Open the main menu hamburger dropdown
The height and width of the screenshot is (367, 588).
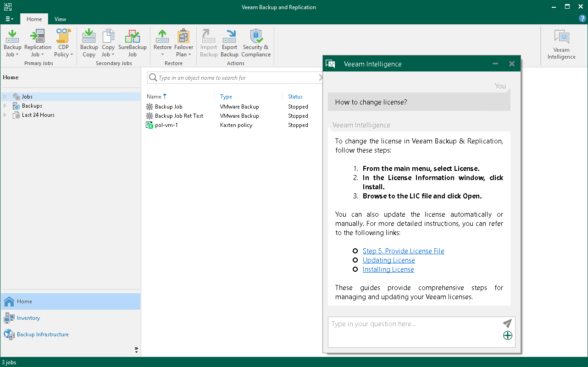(x=9, y=19)
